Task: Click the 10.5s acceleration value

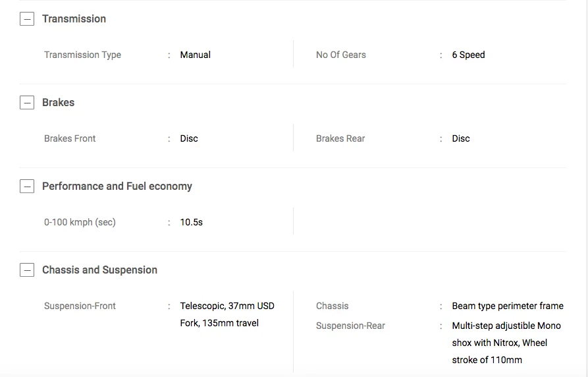Action: pos(191,222)
